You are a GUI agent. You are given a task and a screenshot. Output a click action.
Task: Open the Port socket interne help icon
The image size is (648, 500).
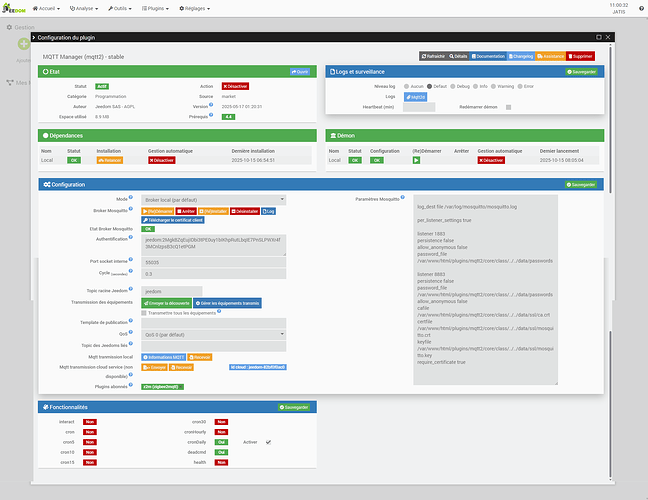point(131,260)
